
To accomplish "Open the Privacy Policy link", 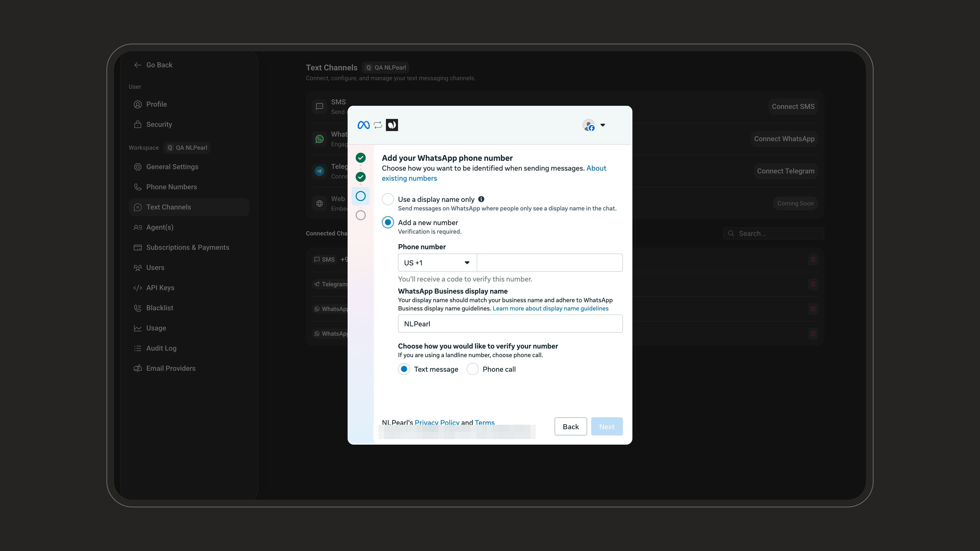I will pyautogui.click(x=437, y=422).
